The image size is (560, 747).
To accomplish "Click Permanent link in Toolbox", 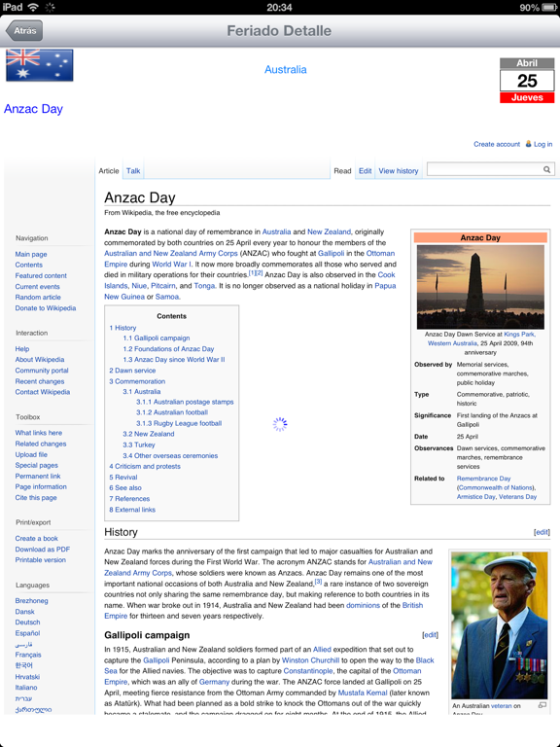I will [38, 476].
